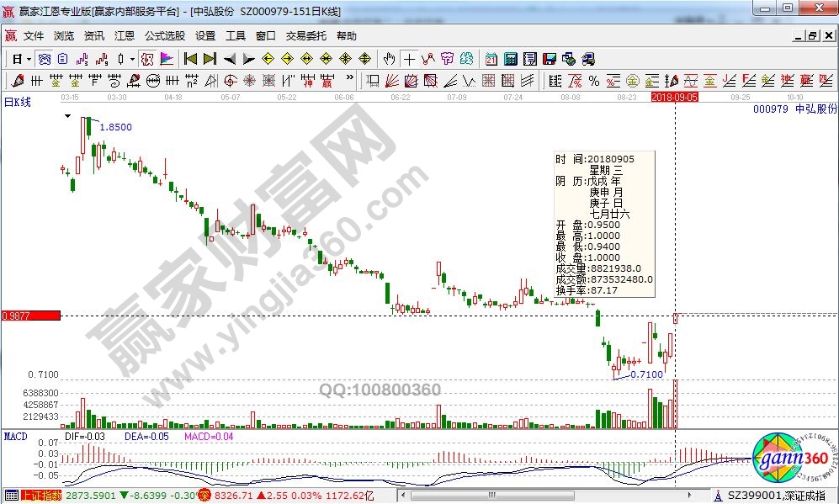The height and width of the screenshot is (504, 839).
Task: Click the floppy disk save icon
Action: (x=550, y=59)
